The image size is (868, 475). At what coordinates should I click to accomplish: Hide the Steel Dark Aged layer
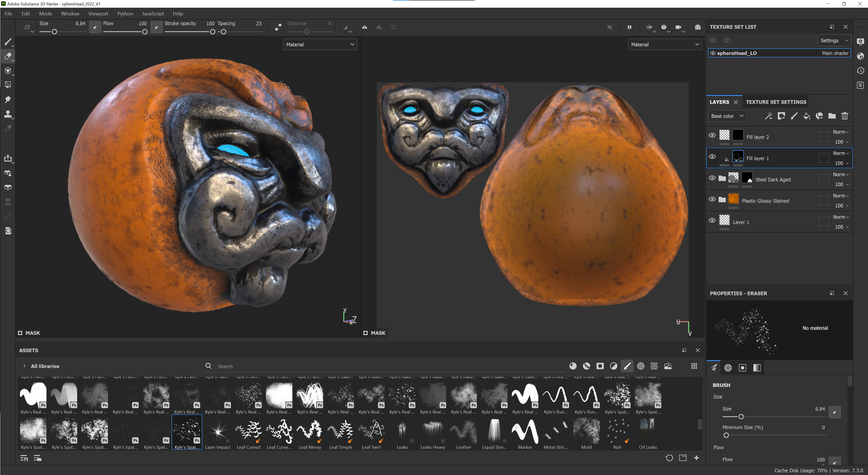pyautogui.click(x=712, y=178)
